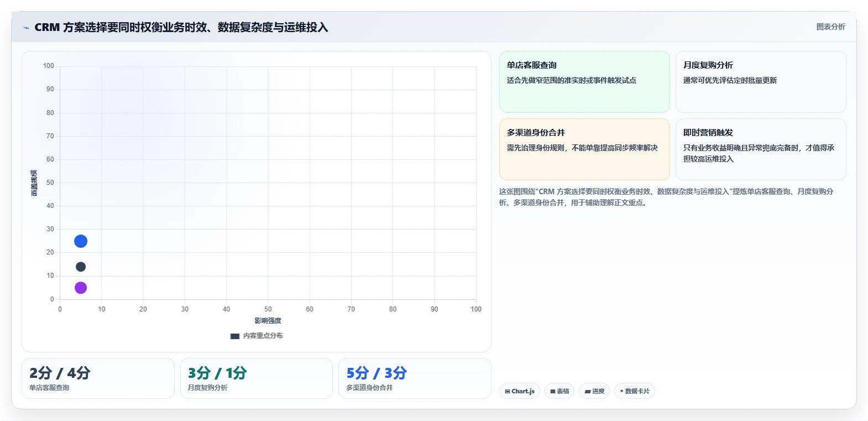Click the x-axis tick label 50
The height and width of the screenshot is (421, 868).
268,309
